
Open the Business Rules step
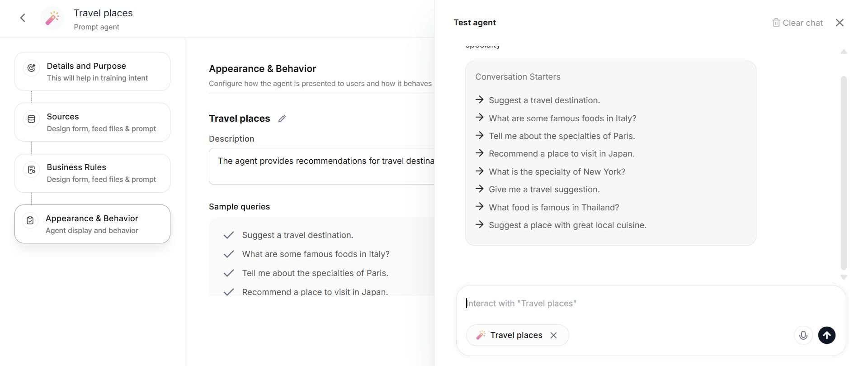(92, 173)
